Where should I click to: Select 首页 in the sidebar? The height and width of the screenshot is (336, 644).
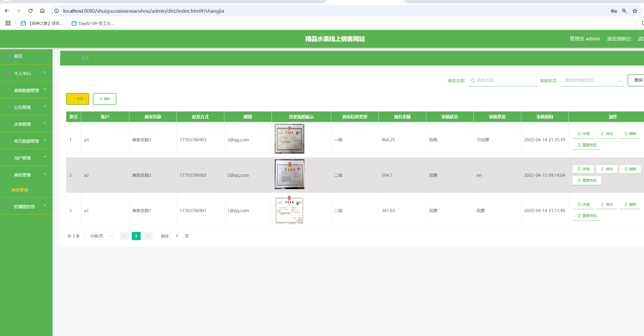point(18,56)
